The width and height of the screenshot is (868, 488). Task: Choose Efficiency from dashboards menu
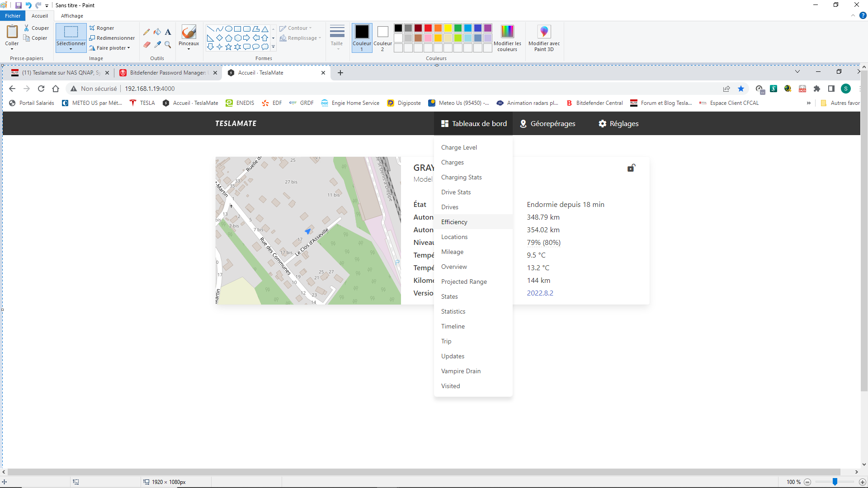[x=454, y=222]
